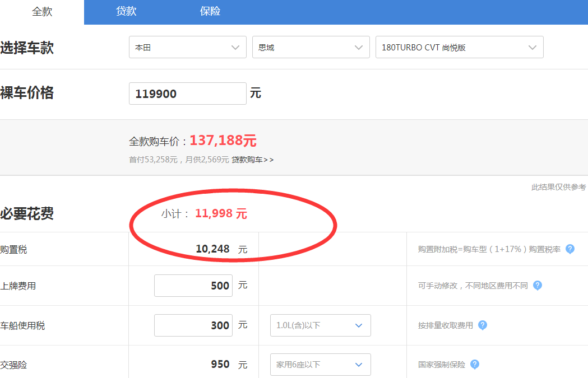588x378 pixels.
Task: Click the subtotal 11,998 元
Action: pos(221,213)
